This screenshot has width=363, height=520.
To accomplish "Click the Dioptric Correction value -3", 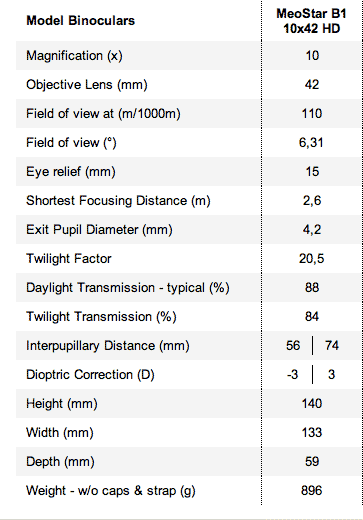I will (292, 375).
